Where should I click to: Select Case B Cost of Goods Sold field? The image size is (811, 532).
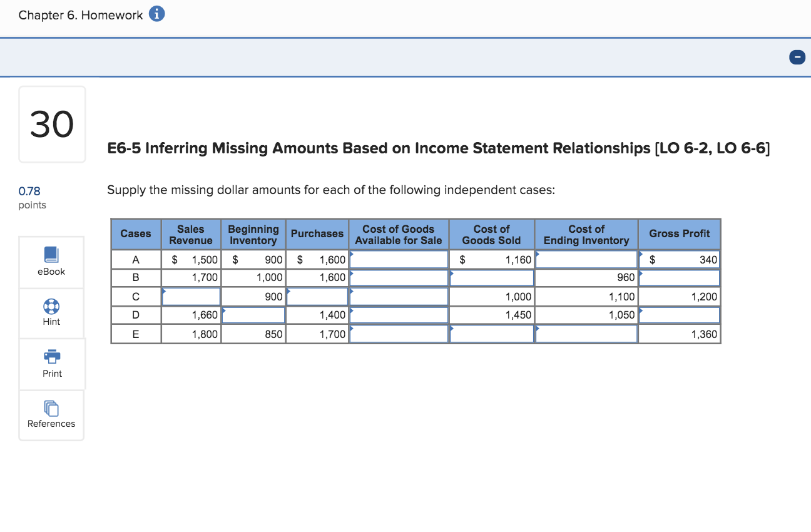coord(491,277)
